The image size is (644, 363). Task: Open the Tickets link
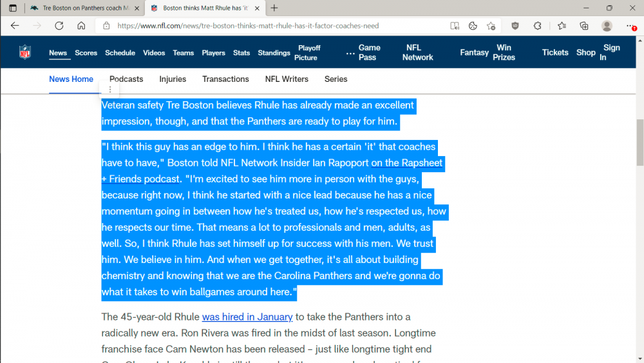point(555,53)
